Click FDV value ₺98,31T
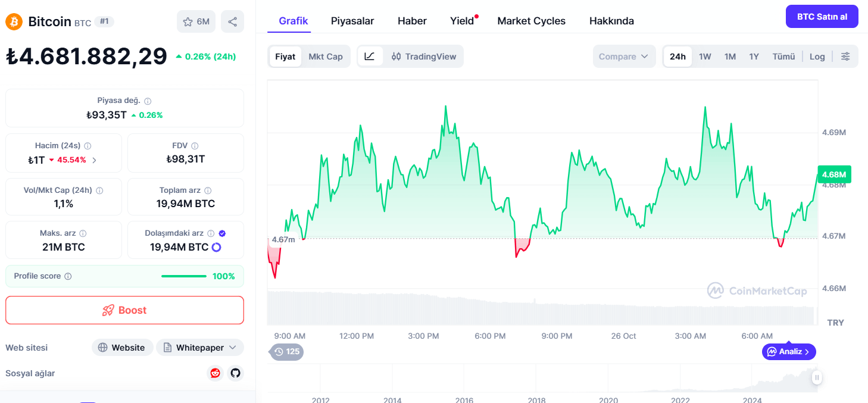Viewport: 868px width, 403px height. [185, 159]
